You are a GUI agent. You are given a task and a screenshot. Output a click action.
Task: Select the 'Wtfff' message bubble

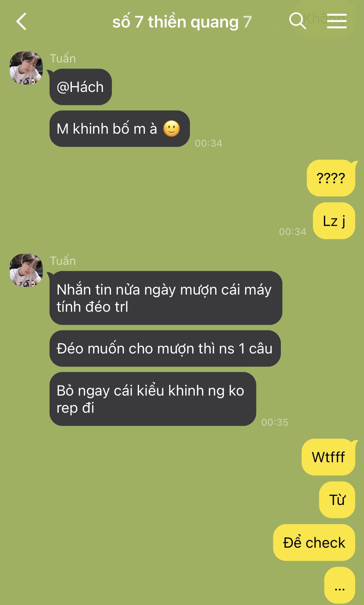[328, 457]
